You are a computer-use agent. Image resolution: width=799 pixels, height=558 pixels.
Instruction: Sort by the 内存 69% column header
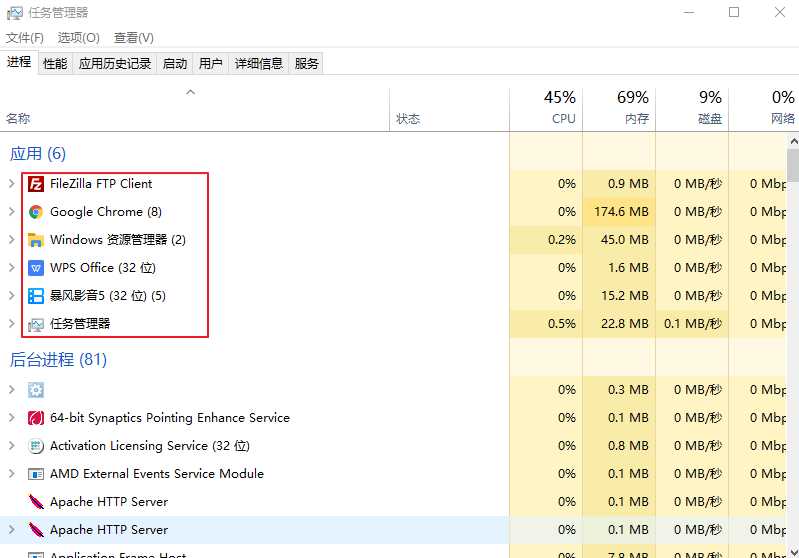pos(619,110)
